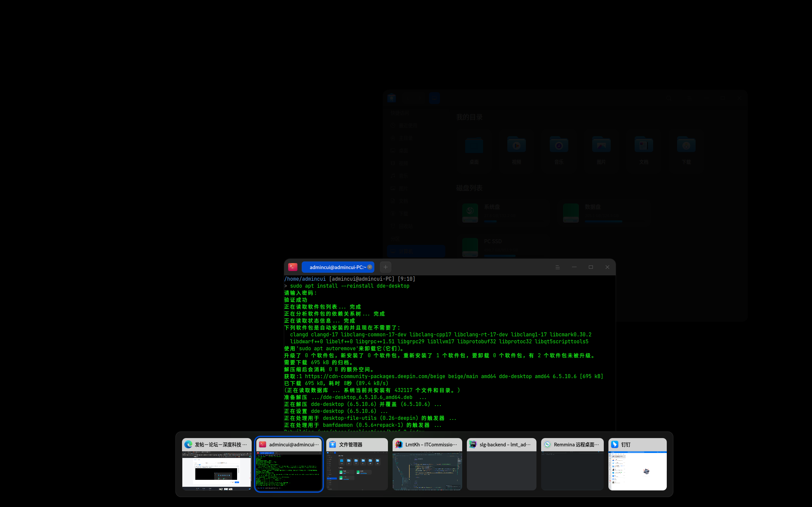This screenshot has height=507, width=812.
Task: Select the Edge browser forum post thumbnail
Action: [x=217, y=464]
